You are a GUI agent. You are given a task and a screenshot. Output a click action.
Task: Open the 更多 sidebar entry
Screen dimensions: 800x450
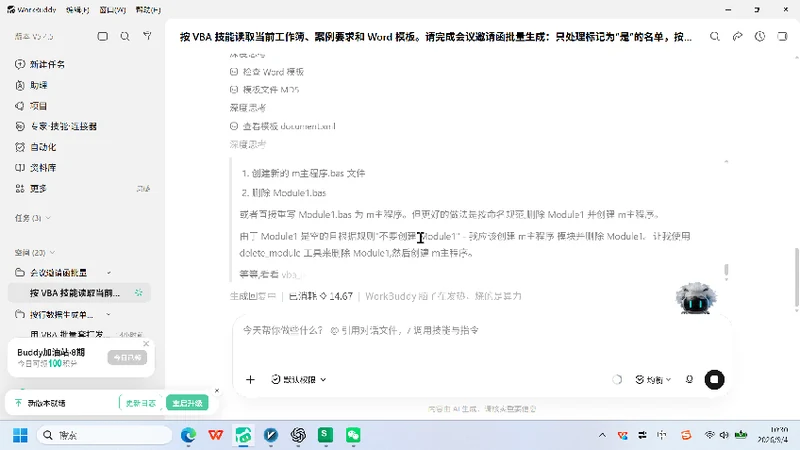tap(31, 189)
